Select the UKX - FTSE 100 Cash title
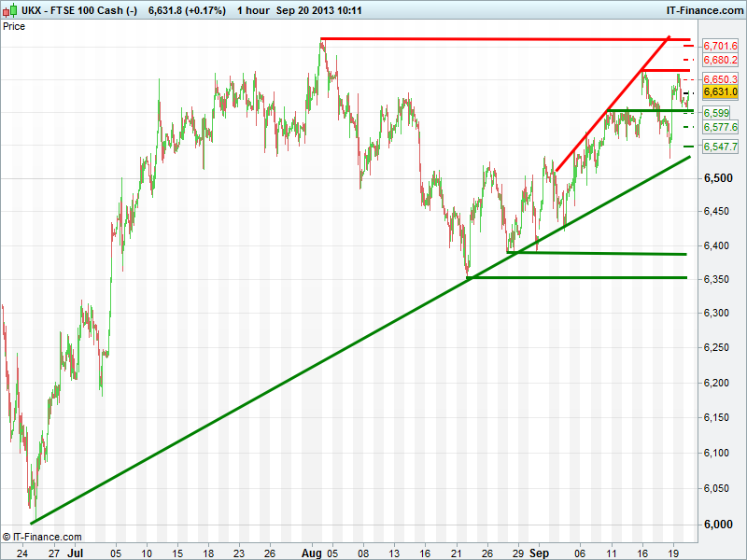This screenshot has height=560, width=747. coord(79,10)
